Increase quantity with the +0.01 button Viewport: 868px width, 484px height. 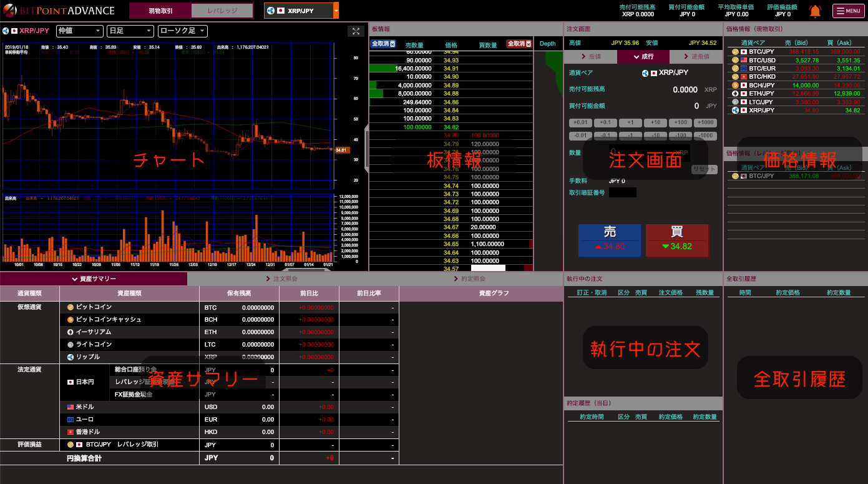pyautogui.click(x=580, y=123)
